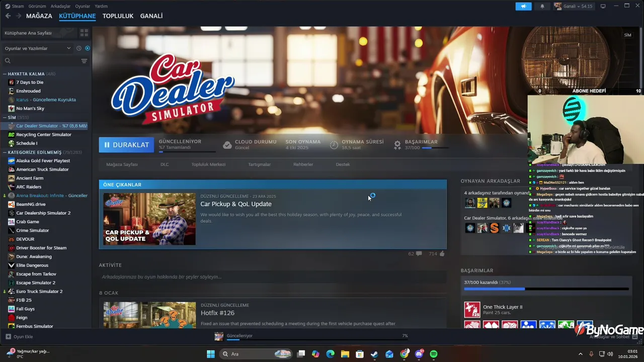Open the Topluluk Merkezi link
Viewport: 644px width, 362px height.
(x=208, y=164)
